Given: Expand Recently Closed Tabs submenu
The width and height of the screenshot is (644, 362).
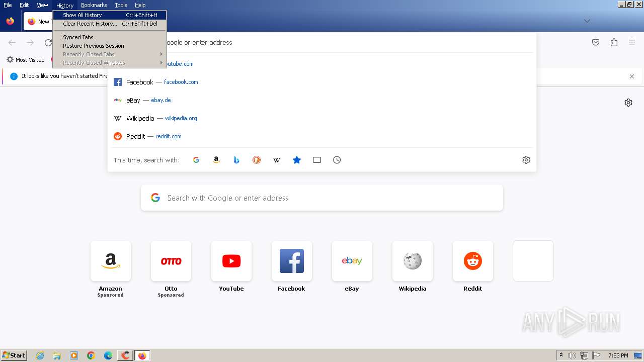Looking at the screenshot, I should click(110, 54).
